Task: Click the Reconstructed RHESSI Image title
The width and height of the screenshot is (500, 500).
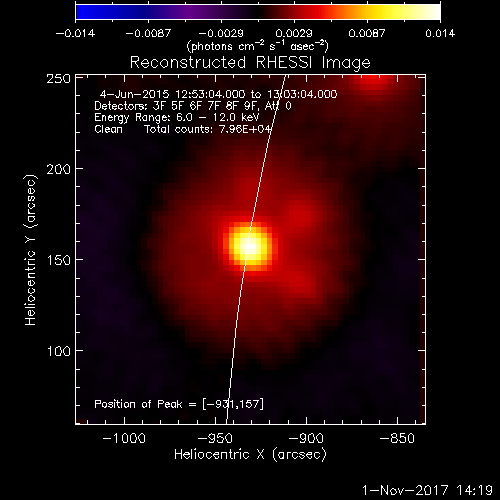Action: (x=250, y=62)
